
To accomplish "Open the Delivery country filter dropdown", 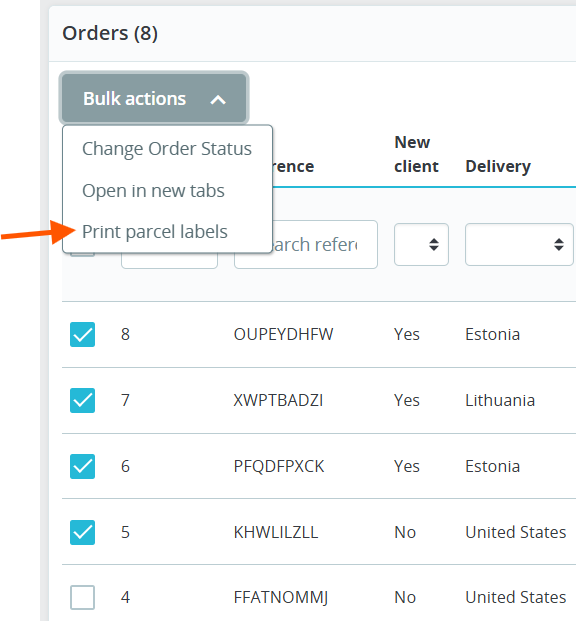I will coord(519,244).
